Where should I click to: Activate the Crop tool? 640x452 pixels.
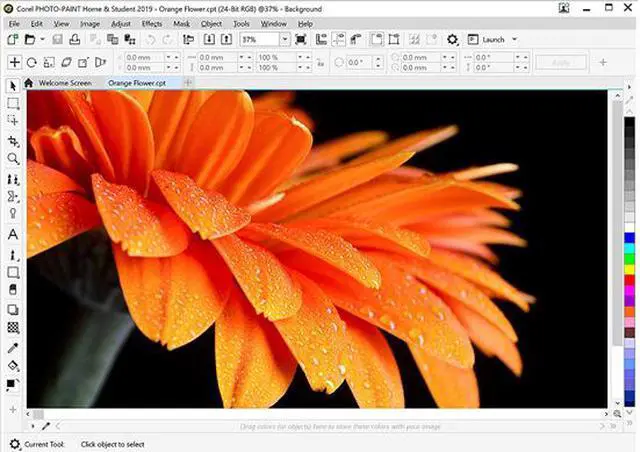click(13, 141)
